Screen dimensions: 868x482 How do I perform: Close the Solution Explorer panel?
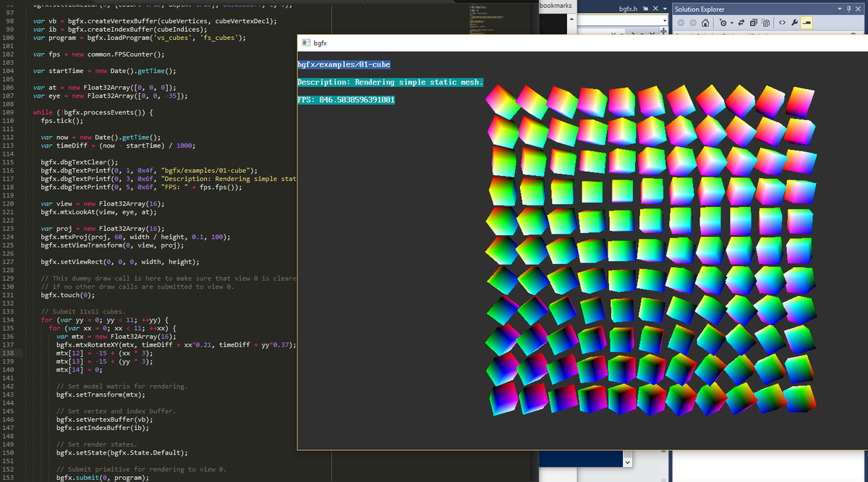858,9
